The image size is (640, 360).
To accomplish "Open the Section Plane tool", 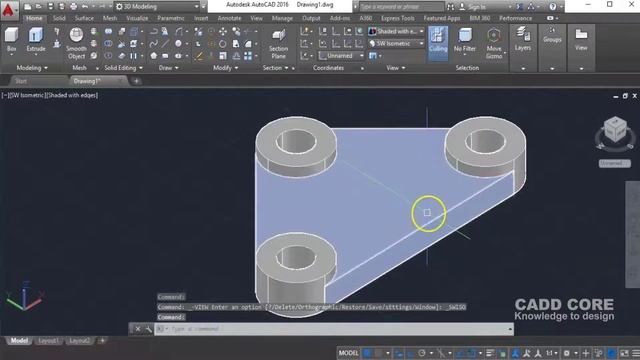I will (278, 44).
